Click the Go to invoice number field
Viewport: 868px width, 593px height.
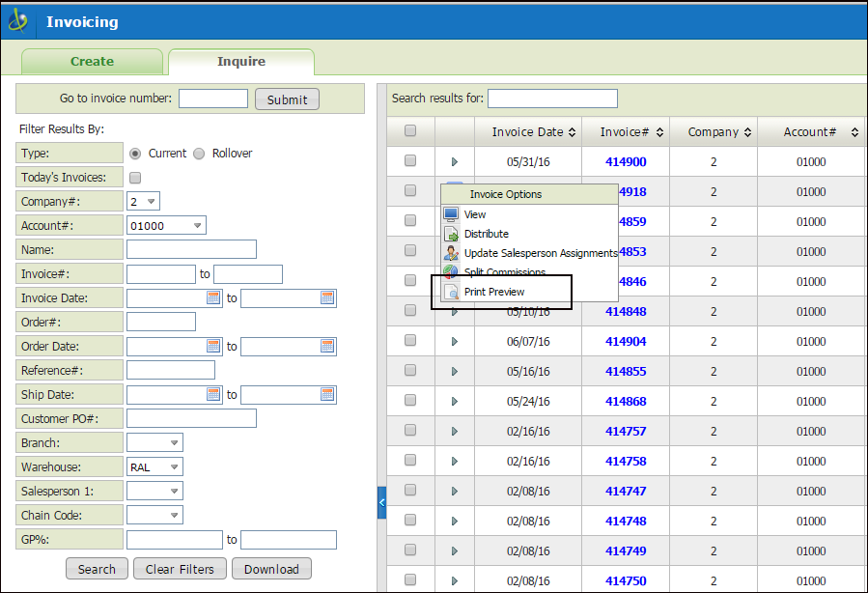point(213,99)
